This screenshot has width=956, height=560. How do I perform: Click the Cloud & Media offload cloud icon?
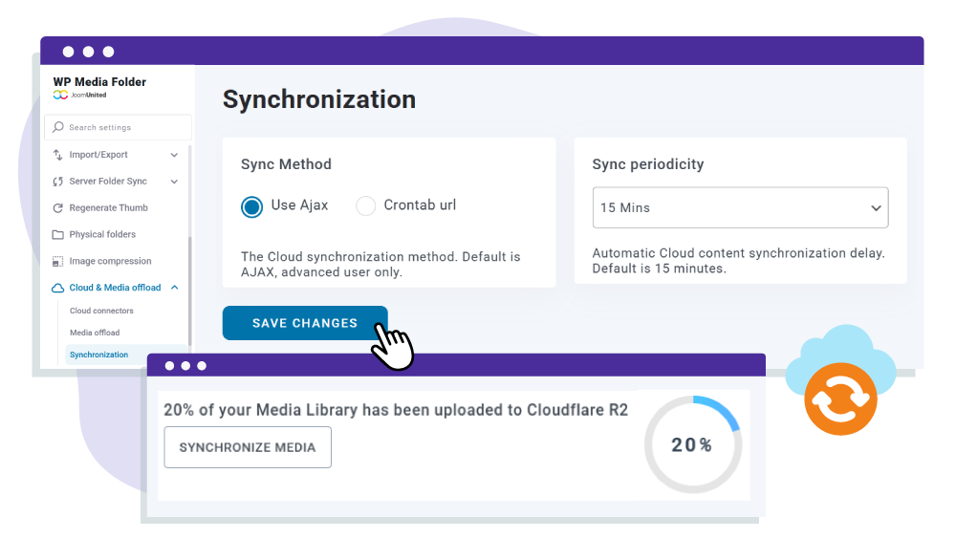tap(56, 288)
